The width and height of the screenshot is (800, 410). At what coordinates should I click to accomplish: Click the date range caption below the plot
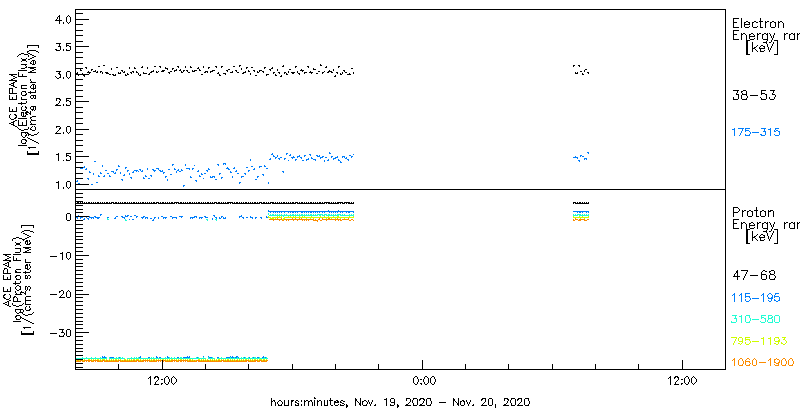400,402
